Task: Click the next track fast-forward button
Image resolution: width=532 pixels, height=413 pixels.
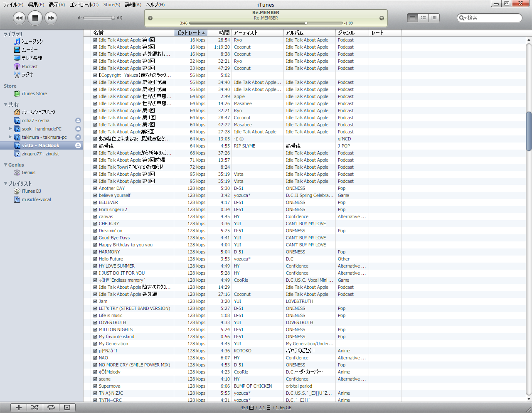Action: 51,18
